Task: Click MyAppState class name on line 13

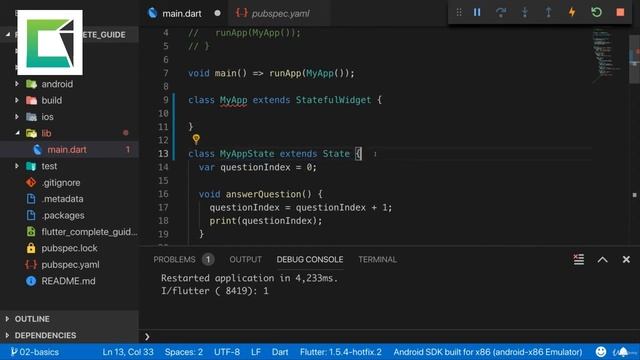Action: (247, 154)
